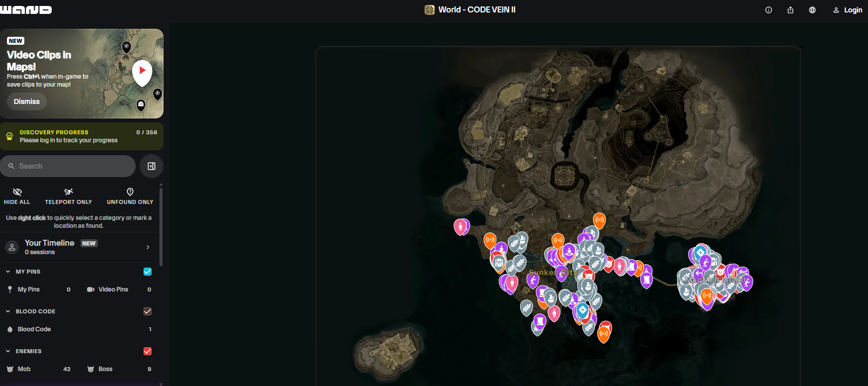The image size is (868, 386).
Task: Enable Unfound Only filter
Action: 130,196
